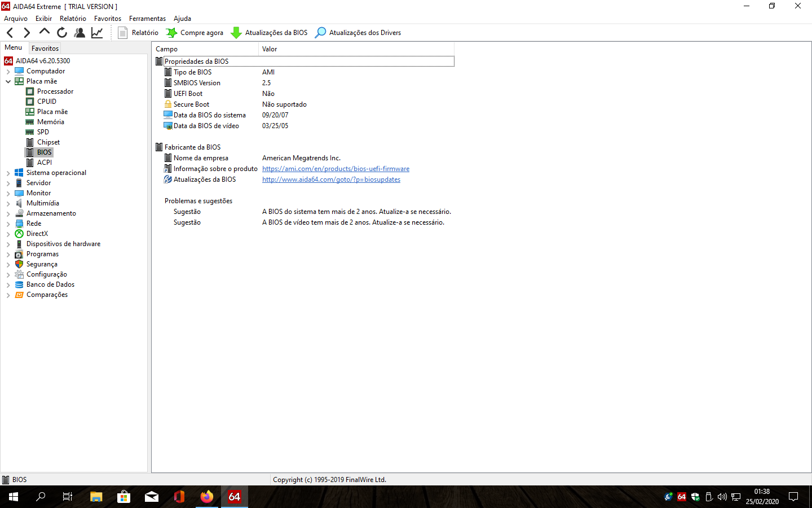Viewport: 812px width, 508px height.
Task: Open the Mail app from taskbar
Action: pyautogui.click(x=152, y=497)
